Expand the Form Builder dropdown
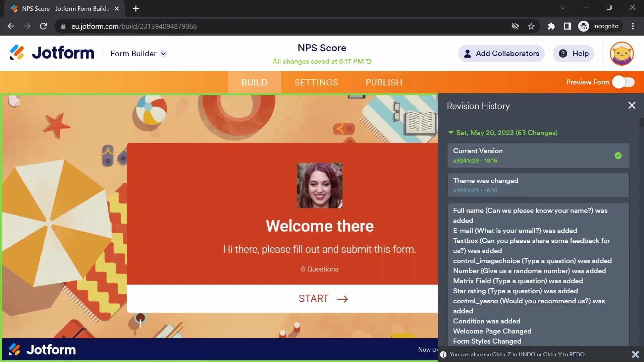Image resolution: width=644 pixels, height=362 pixels. click(x=164, y=54)
